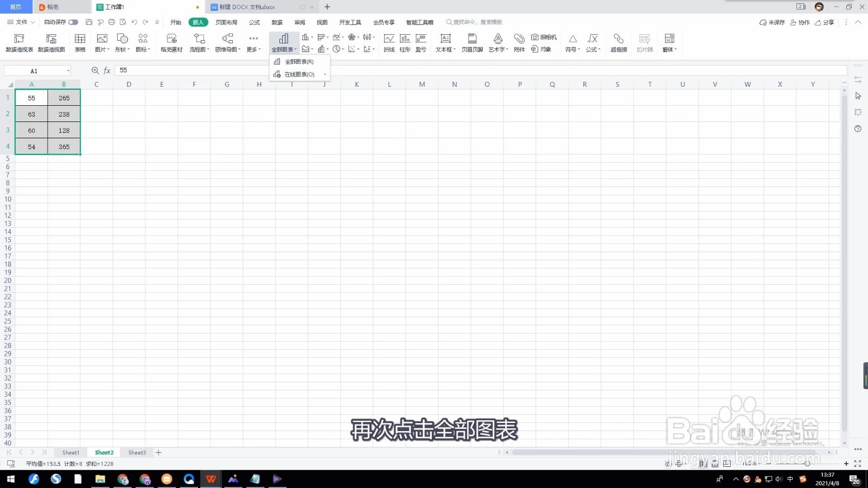The width and height of the screenshot is (868, 488).
Task: Click the 流程图 flowchart icon
Action: point(199,38)
